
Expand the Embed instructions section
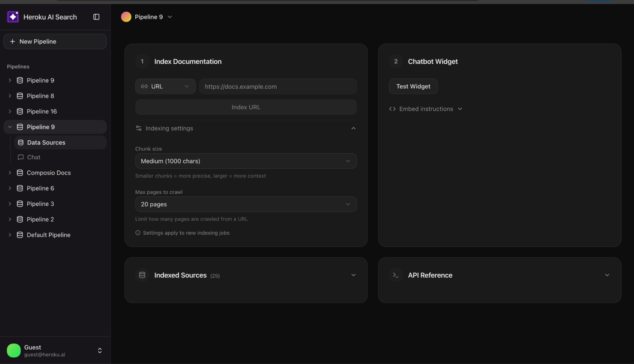pos(426,109)
